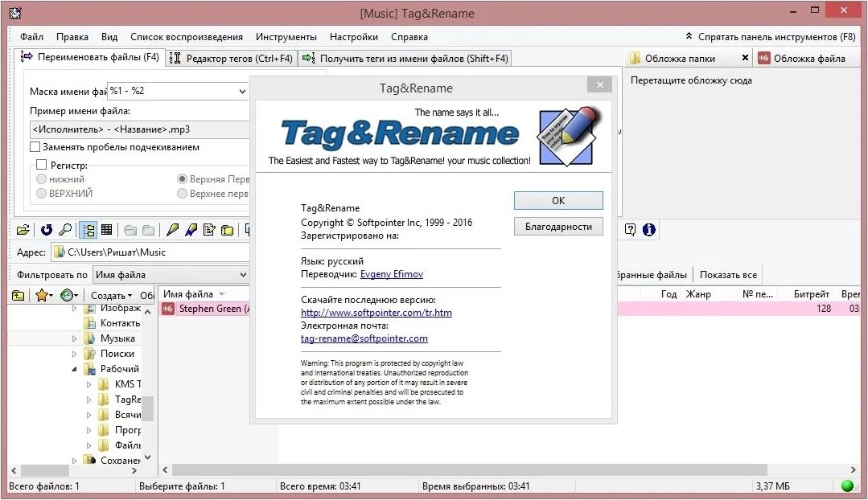Image resolution: width=868 pixels, height=500 pixels.
Task: Close the Tag&Rename about dialog
Action: click(599, 84)
